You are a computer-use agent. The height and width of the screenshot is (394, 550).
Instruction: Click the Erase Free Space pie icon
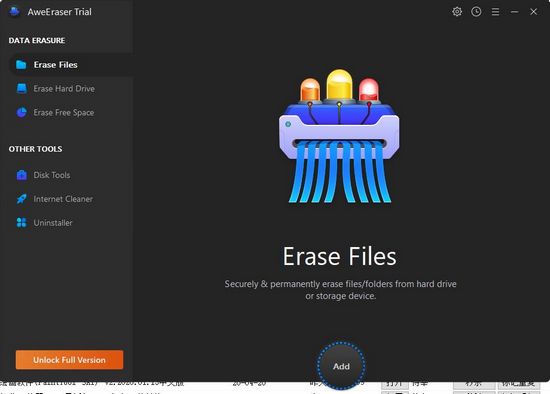tap(22, 112)
